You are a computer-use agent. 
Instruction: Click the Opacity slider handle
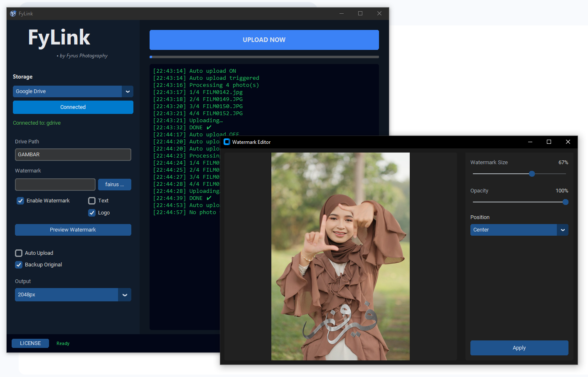[x=566, y=202]
